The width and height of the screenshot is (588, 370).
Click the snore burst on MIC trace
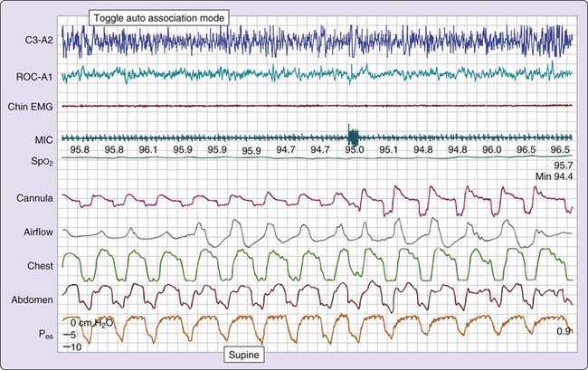pyautogui.click(x=353, y=137)
